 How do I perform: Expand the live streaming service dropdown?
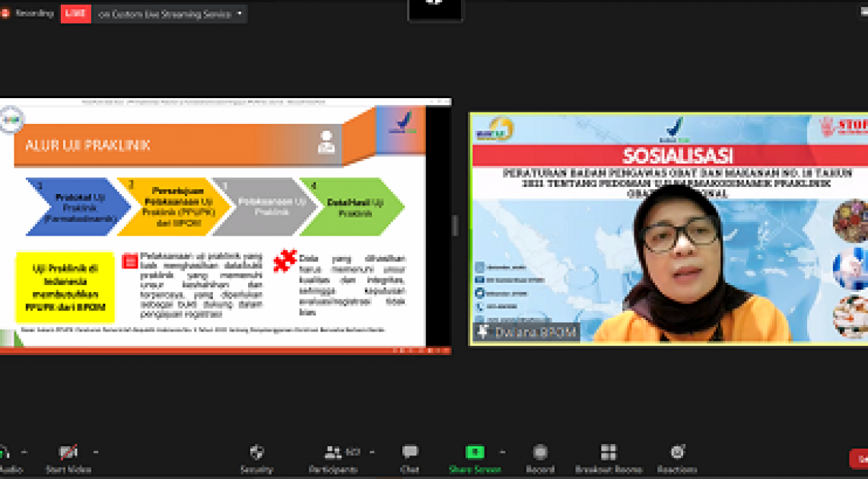[240, 14]
